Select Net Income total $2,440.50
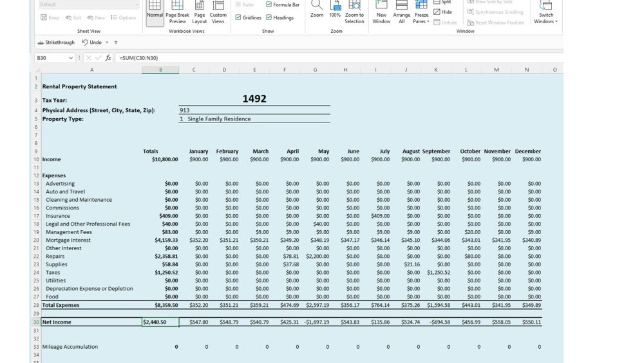Viewport: 644px width, 363px height. (160, 322)
